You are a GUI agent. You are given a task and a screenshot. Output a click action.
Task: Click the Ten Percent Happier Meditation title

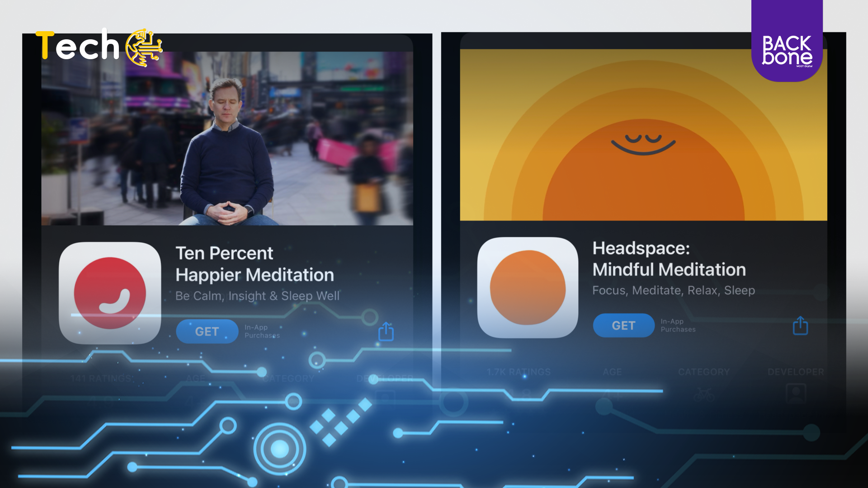(255, 264)
